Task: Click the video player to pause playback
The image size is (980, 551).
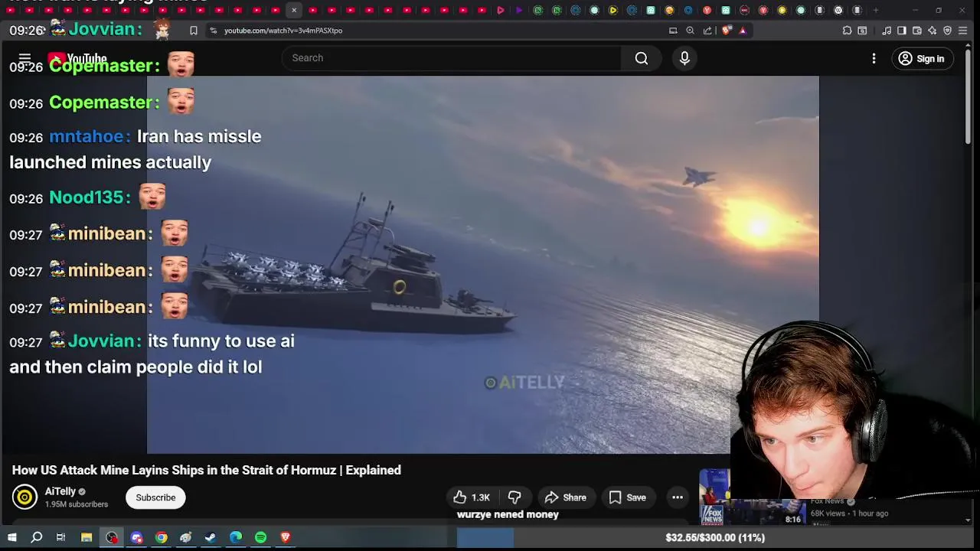Action: tap(482, 264)
